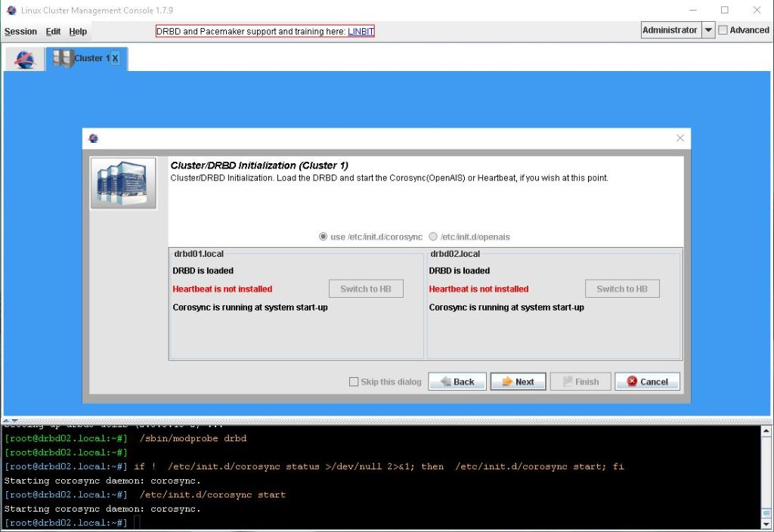Proceed with the Next button
This screenshot has height=532, width=774.
[518, 382]
